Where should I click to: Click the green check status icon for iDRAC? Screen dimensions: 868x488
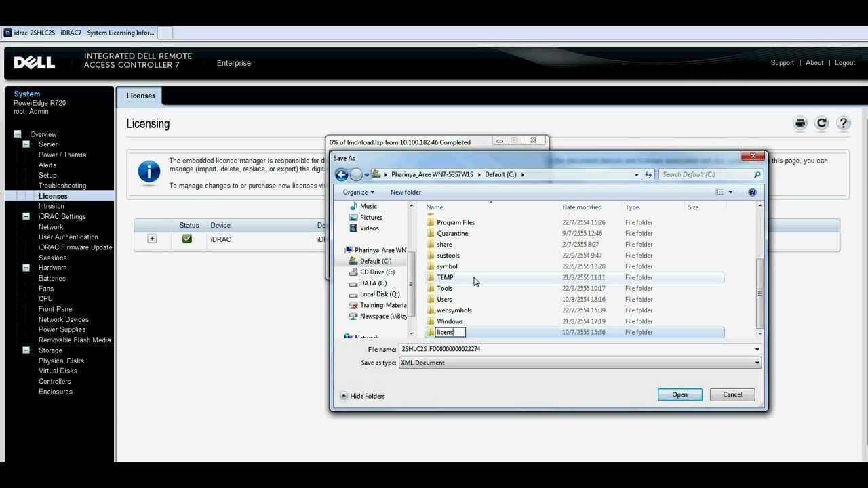coord(187,239)
